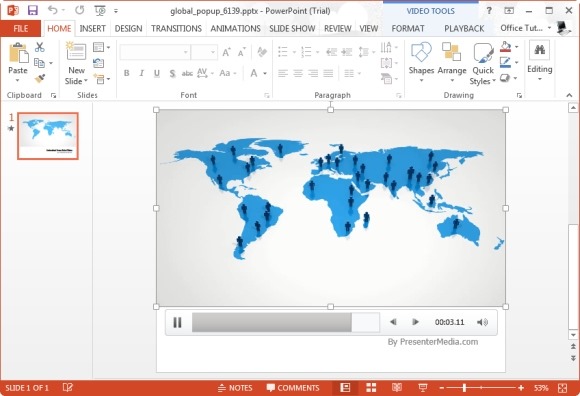Select the Cut scissors icon

39,47
